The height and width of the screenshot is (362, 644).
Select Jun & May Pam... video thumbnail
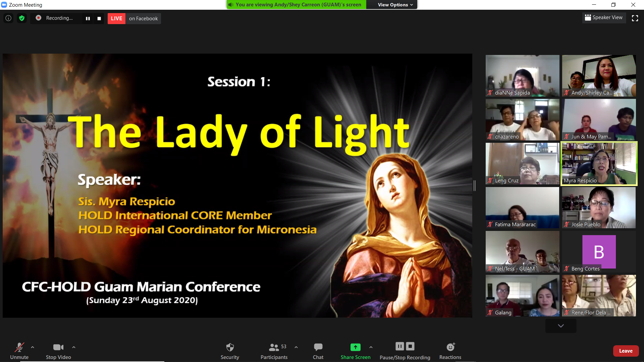point(599,120)
